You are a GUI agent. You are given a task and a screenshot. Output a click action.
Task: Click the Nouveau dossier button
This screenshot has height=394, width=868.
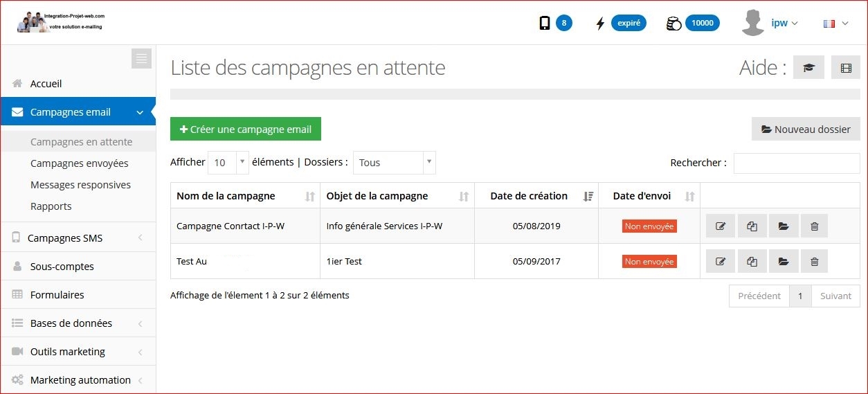pyautogui.click(x=806, y=129)
